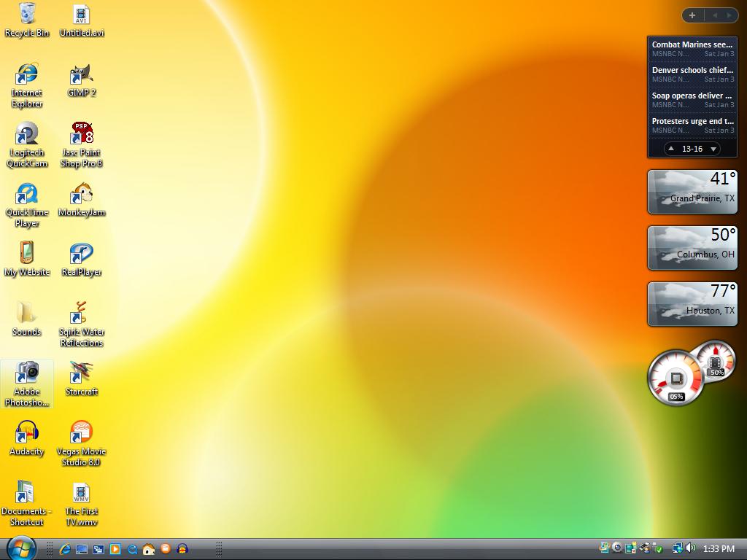Expand previous headlines with the up arrow
The width and height of the screenshot is (747, 560).
coord(670,148)
